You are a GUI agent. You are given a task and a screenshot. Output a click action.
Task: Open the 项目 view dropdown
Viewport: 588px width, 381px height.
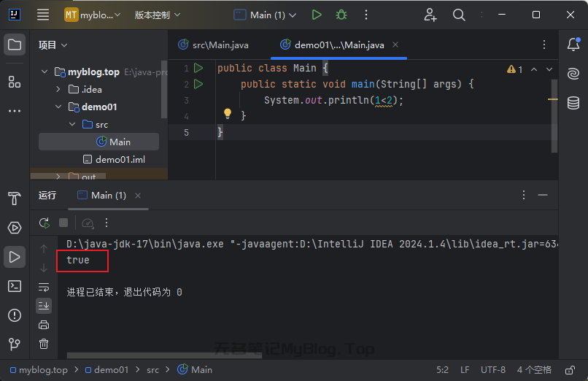pyautogui.click(x=53, y=45)
